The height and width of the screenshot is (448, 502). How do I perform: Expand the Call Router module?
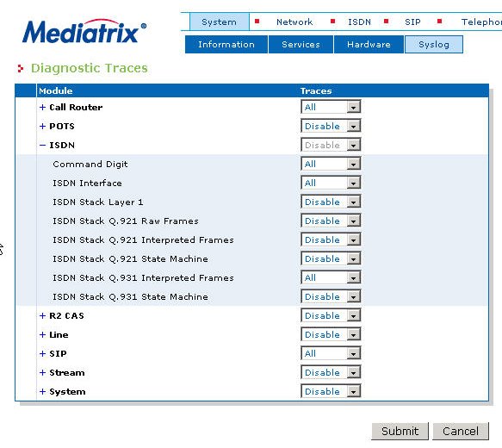42,108
